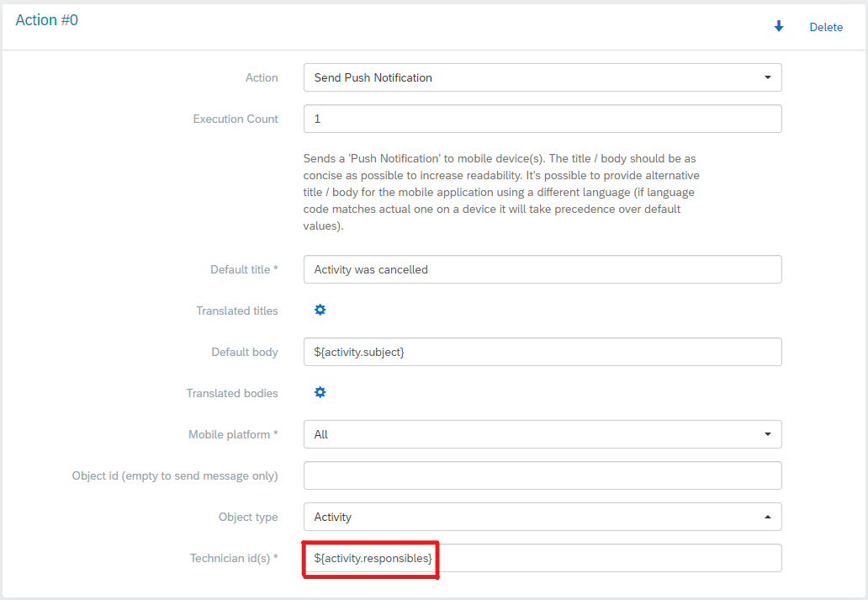The height and width of the screenshot is (600, 868).
Task: Click the caret arrow of Mobile platform
Action: coord(767,434)
